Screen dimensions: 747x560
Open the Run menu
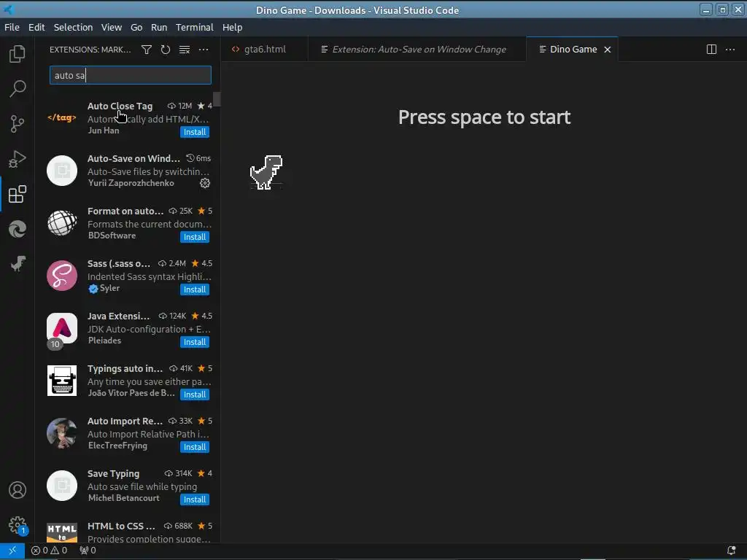coord(158,27)
